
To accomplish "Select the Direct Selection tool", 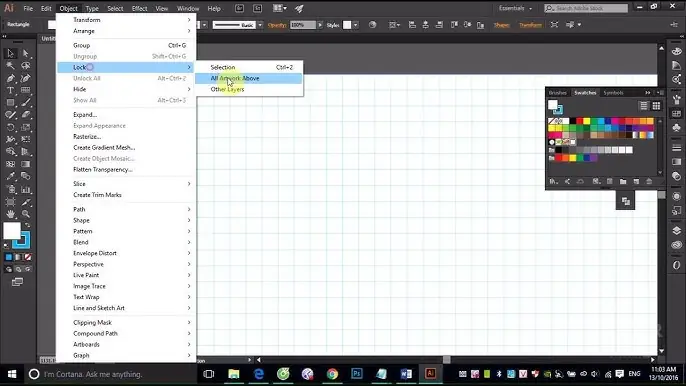I will pos(26,53).
